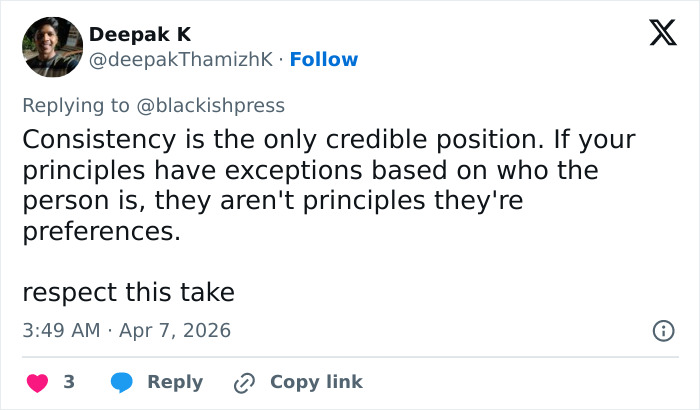The height and width of the screenshot is (410, 700).
Task: Follow Deepak K via the Follow link
Action: (323, 60)
